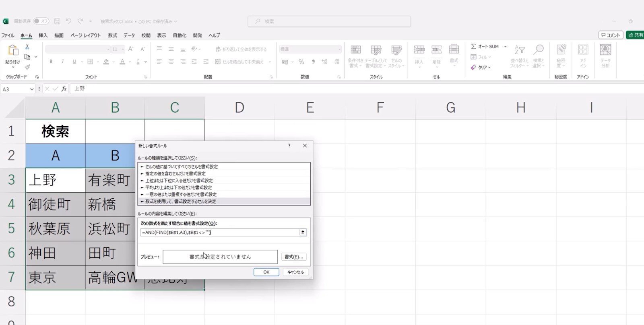Click the Share (共有) button
The image size is (644, 325).
point(635,35)
